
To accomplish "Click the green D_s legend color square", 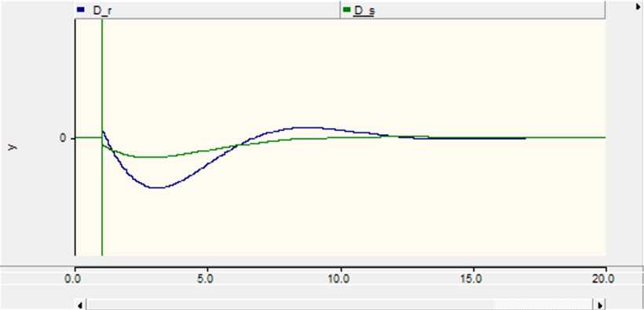I will pyautogui.click(x=346, y=9).
